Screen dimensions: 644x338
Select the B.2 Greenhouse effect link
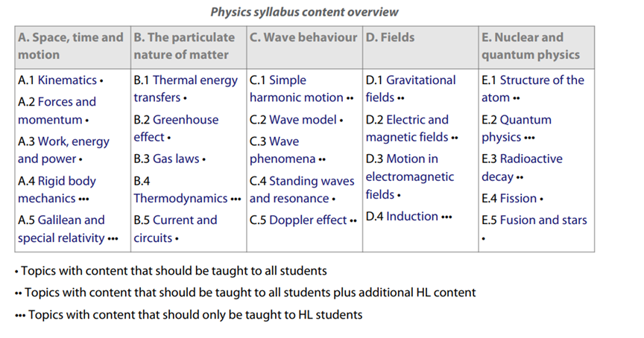tap(176, 128)
